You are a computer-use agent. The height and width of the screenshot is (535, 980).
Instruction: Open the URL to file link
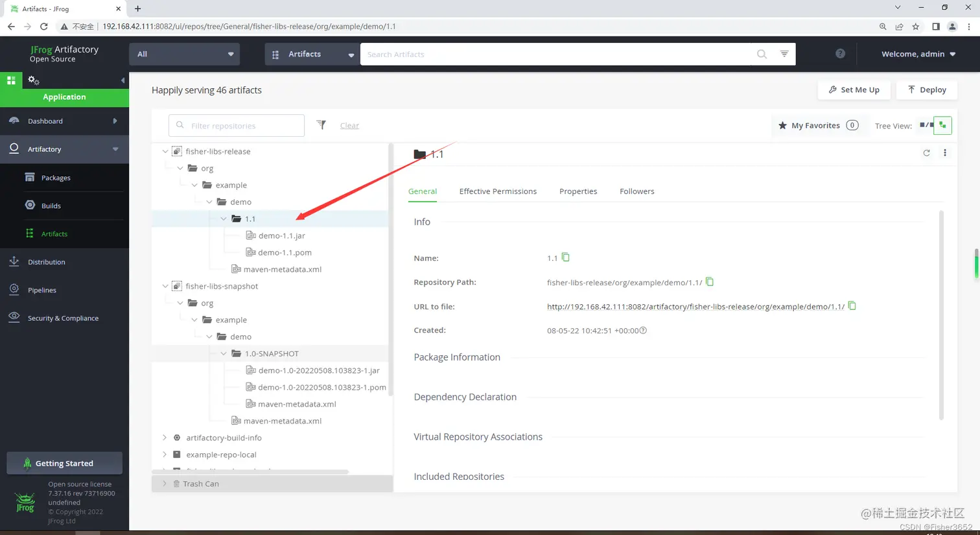click(x=695, y=307)
